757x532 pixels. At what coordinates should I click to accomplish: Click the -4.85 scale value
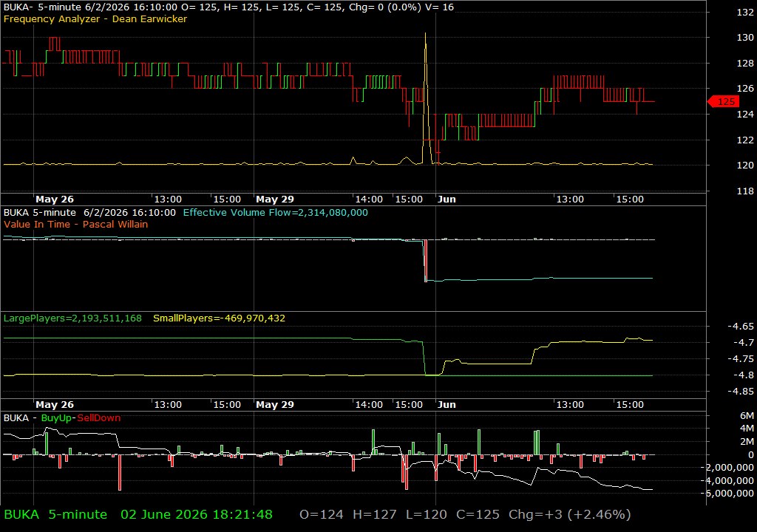click(x=741, y=391)
